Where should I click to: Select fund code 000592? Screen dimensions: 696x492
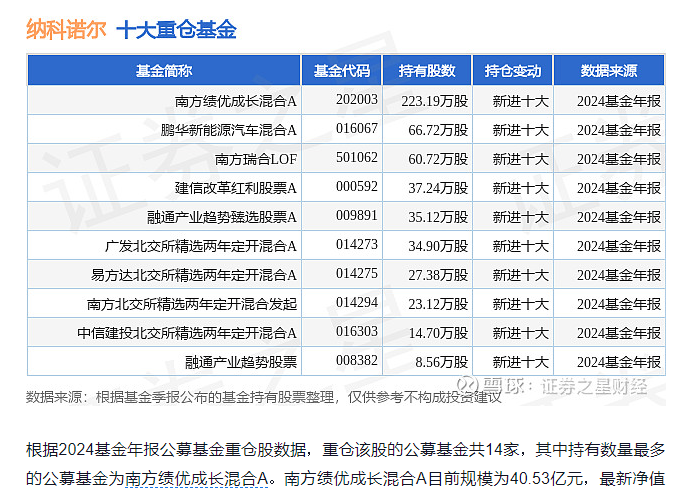pyautogui.click(x=356, y=186)
